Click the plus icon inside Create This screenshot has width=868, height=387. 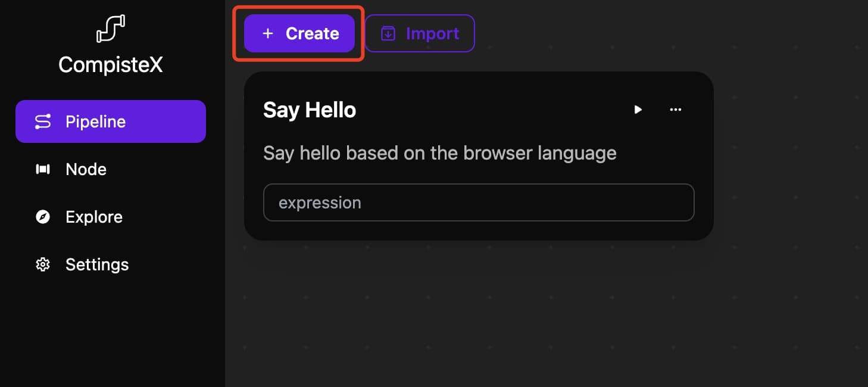coord(268,33)
